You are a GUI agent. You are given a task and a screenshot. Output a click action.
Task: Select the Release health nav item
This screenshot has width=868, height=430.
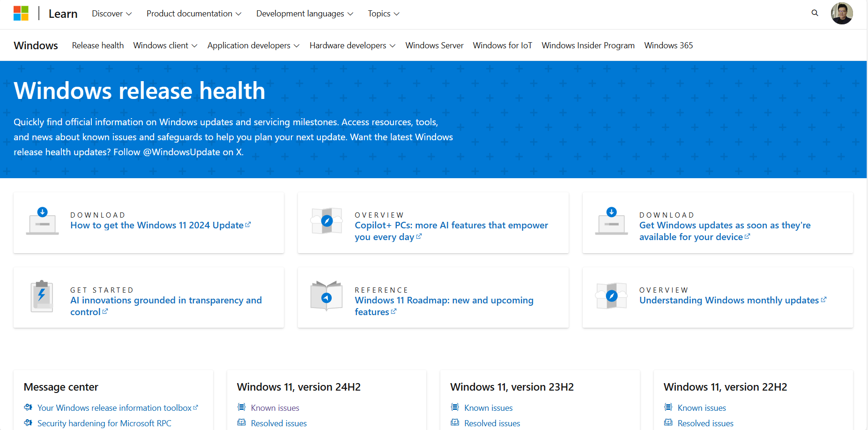tap(97, 45)
